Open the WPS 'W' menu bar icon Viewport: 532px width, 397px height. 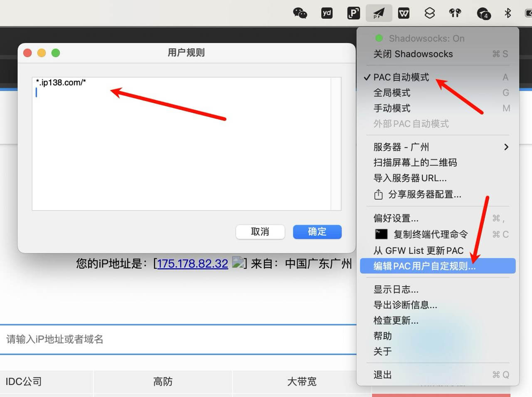coord(404,13)
